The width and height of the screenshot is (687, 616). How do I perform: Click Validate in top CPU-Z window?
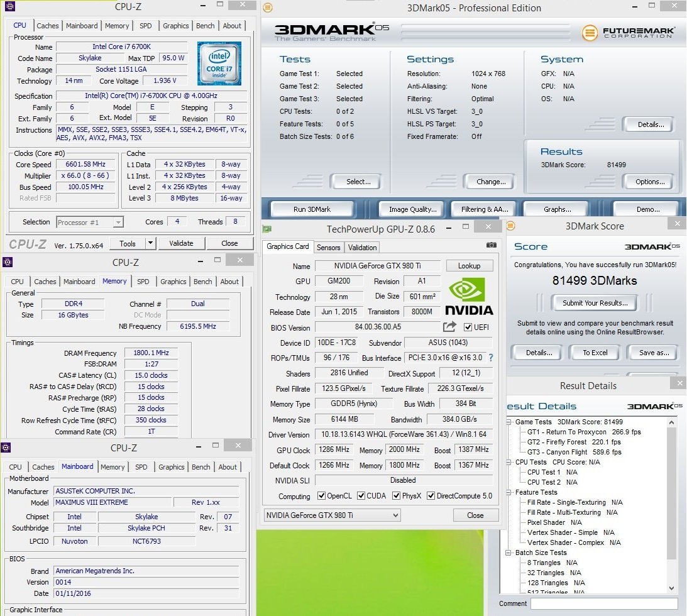(x=181, y=243)
